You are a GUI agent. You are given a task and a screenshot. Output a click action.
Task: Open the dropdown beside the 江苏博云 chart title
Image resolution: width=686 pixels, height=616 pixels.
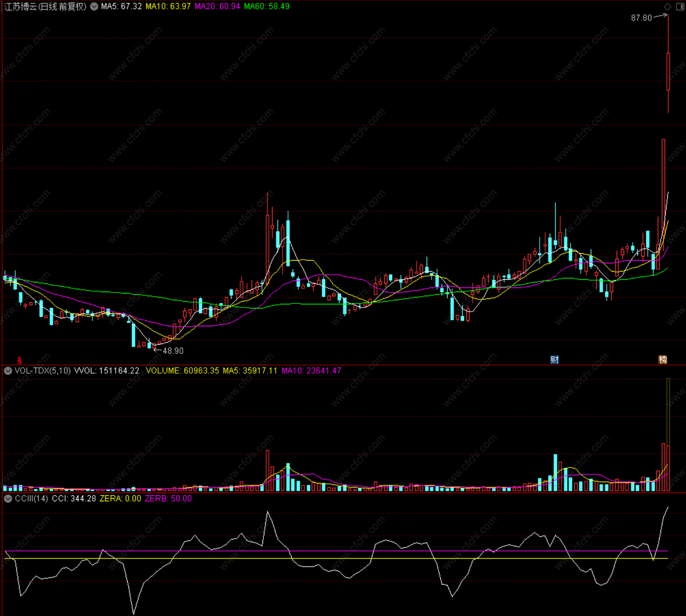(94, 6)
